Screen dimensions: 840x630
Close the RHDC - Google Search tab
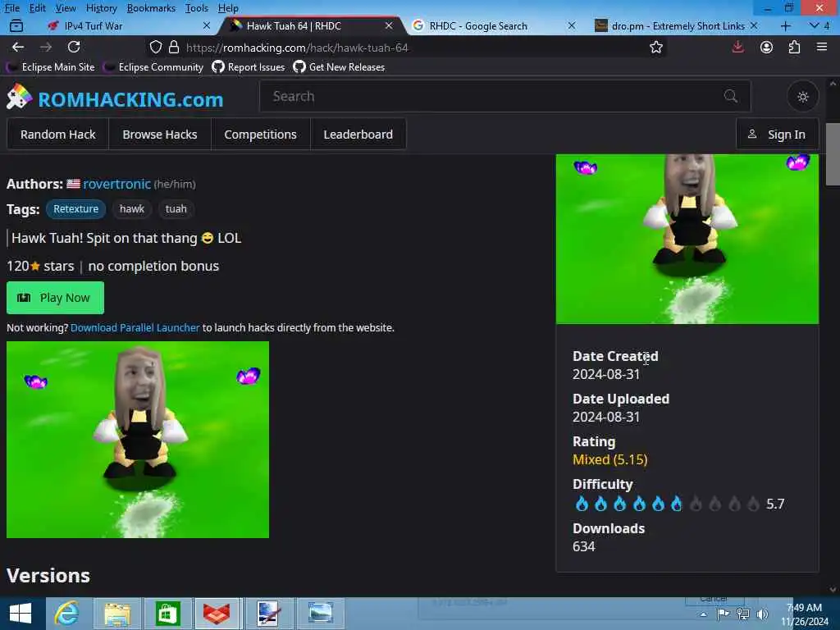coord(572,25)
